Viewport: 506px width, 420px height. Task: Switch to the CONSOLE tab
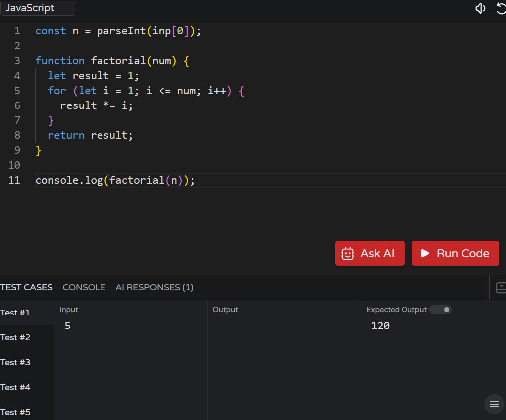84,287
